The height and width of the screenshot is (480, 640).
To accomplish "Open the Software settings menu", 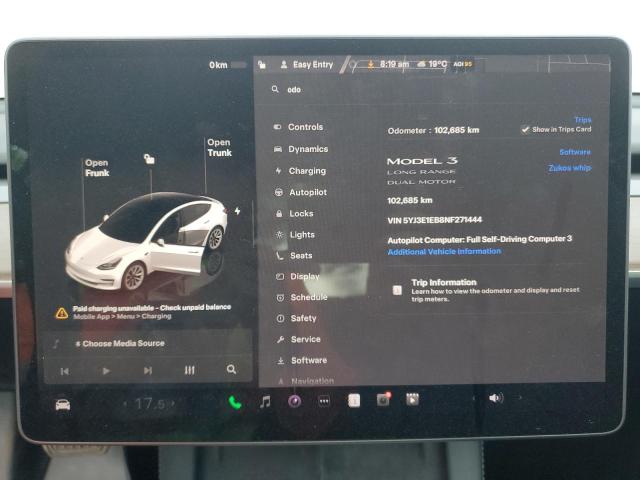I will (x=302, y=360).
